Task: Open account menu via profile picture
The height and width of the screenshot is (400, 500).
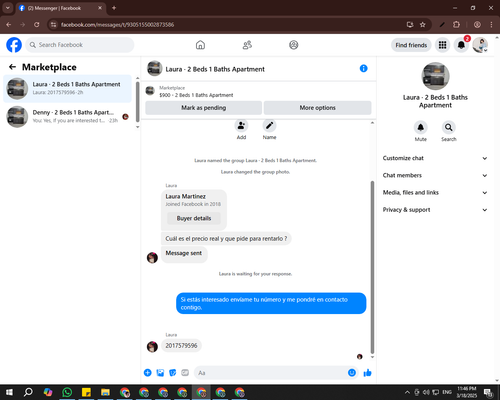Action: coord(480,45)
